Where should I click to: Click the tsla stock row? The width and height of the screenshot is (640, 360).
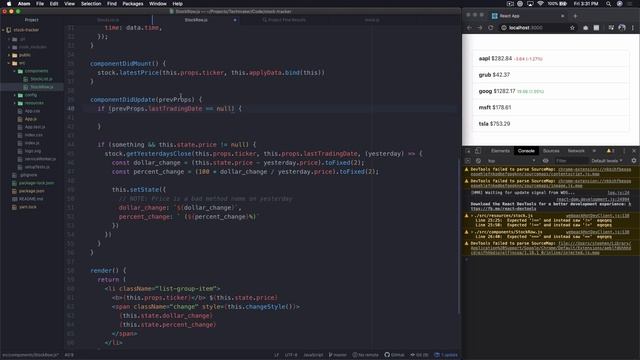[551, 124]
